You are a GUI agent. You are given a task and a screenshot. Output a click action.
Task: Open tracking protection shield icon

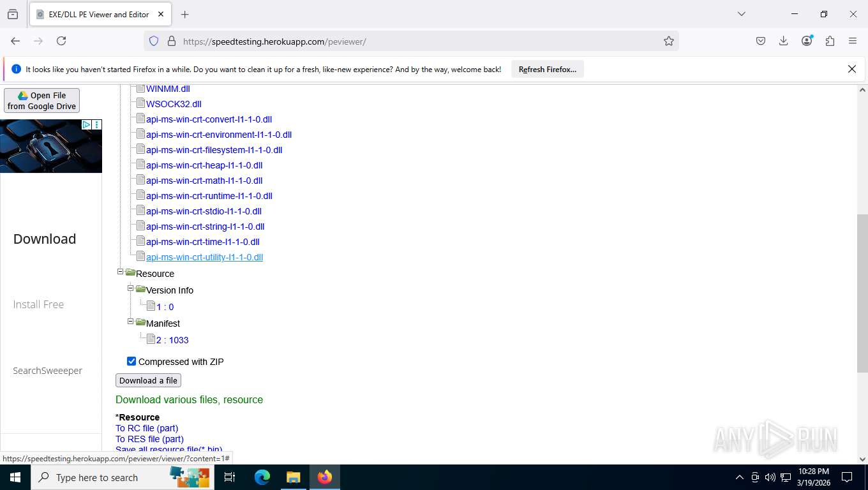coord(154,41)
